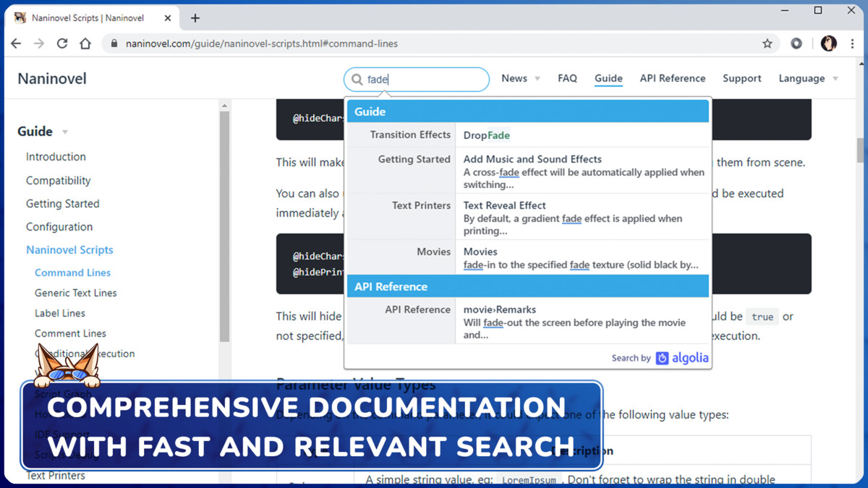
Task: Go to Label Lines subsection
Action: (x=60, y=313)
